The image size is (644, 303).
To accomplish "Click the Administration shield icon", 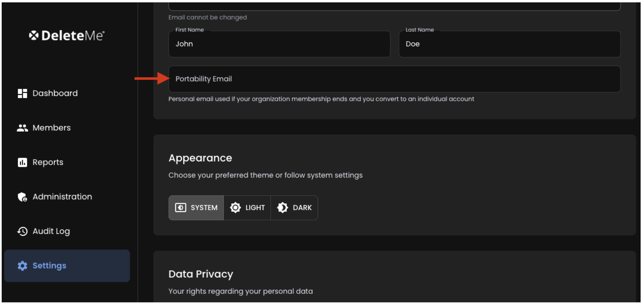I will tap(22, 197).
